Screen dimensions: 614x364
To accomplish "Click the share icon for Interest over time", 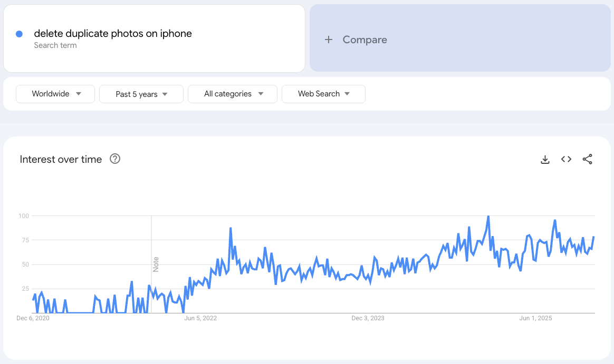I will point(588,159).
